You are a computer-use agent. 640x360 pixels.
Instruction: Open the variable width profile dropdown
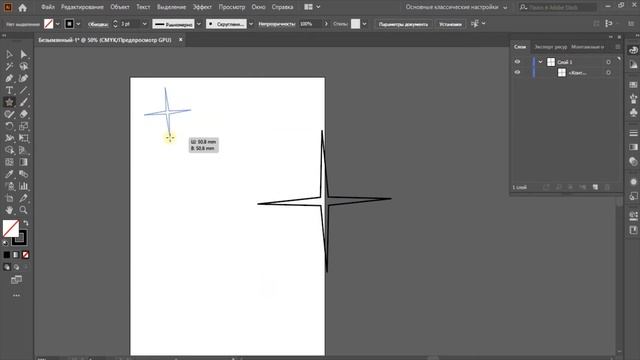199,24
